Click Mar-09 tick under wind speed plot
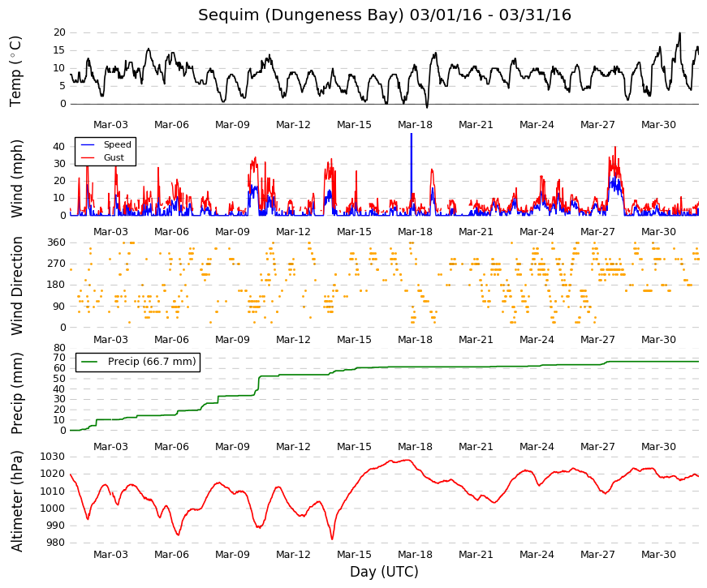707x588 pixels. [232, 232]
